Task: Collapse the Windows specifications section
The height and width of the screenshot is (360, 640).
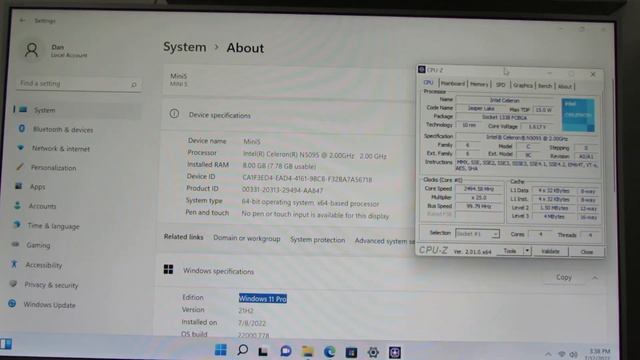Action: [595, 278]
